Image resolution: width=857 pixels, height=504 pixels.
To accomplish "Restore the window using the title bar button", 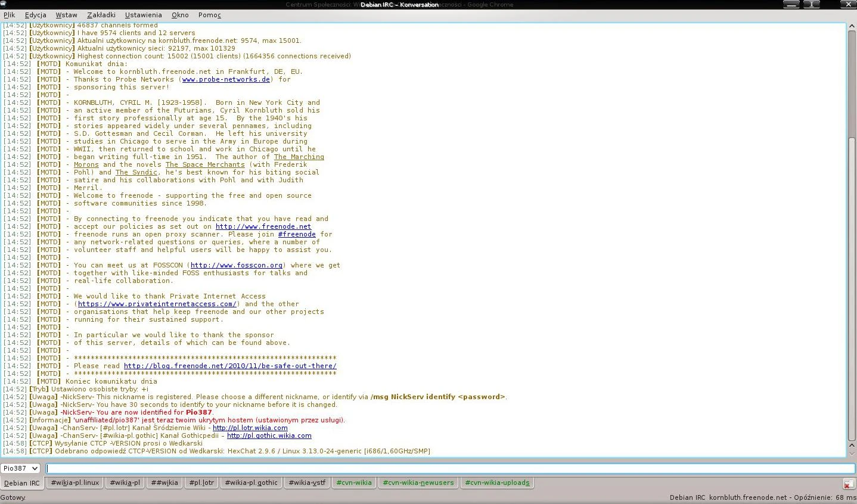I will [x=811, y=4].
